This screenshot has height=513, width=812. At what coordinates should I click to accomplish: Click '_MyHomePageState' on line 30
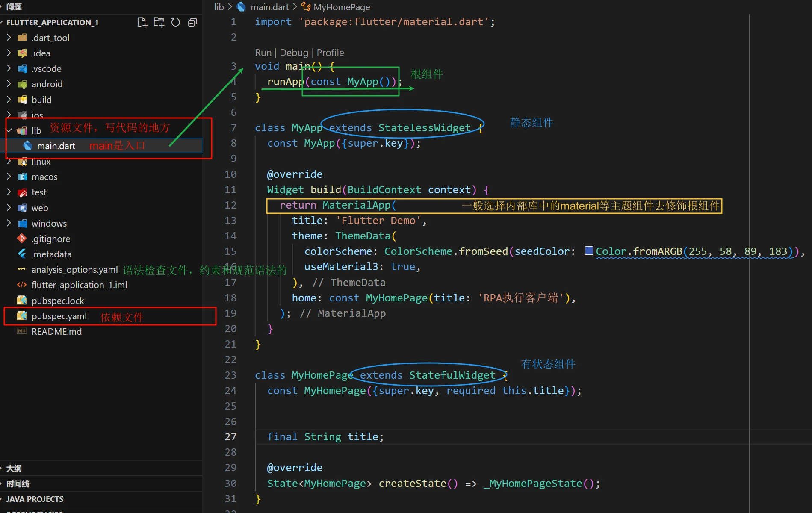[x=532, y=483]
